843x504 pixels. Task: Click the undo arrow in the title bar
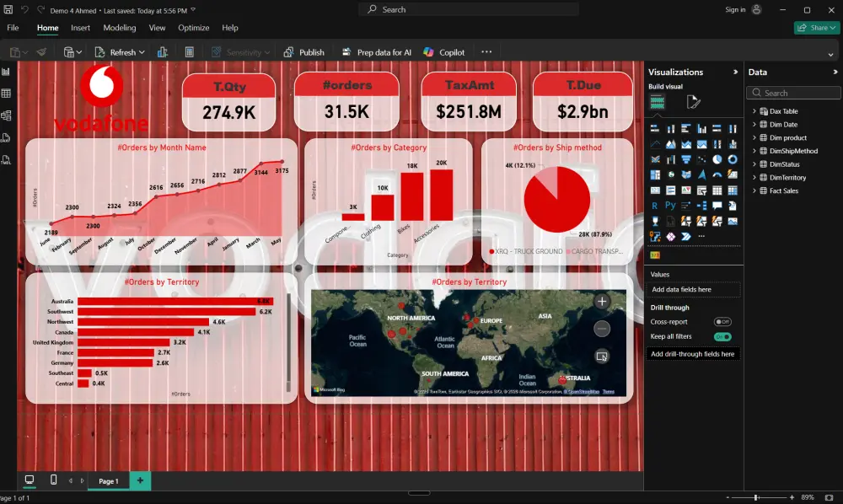click(x=24, y=9)
